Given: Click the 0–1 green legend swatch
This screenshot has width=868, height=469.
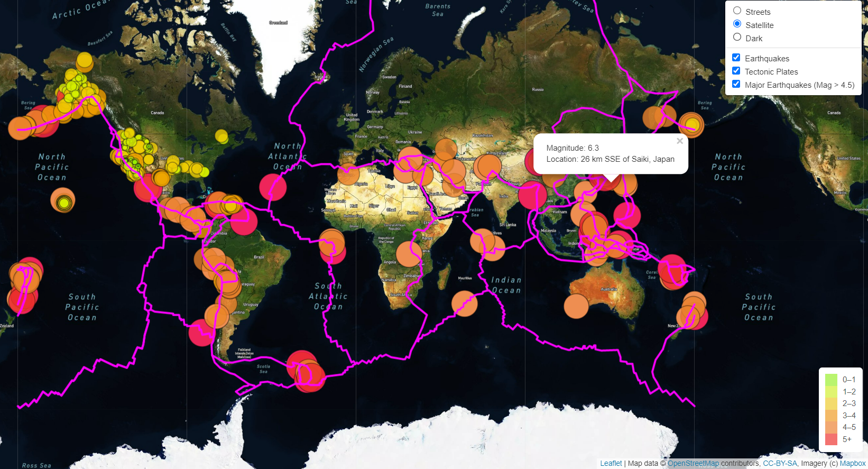Looking at the screenshot, I should coord(831,380).
